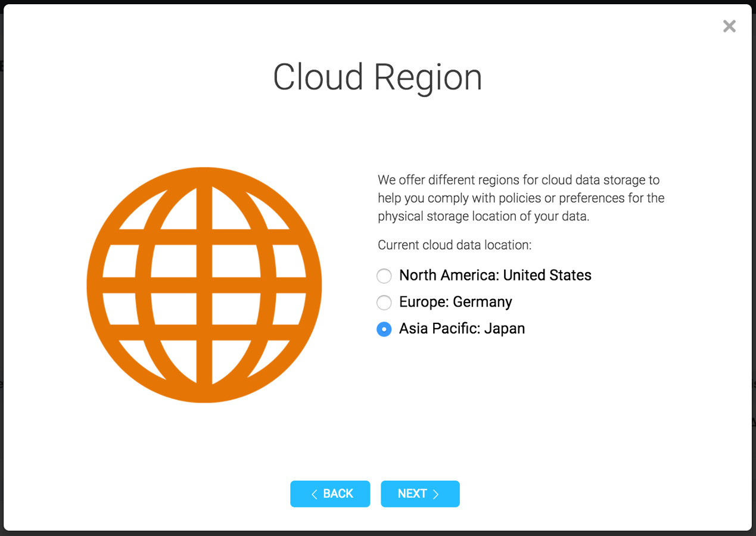Viewport: 756px width, 536px height.
Task: Click the "North America: United States" label text
Action: pos(495,275)
